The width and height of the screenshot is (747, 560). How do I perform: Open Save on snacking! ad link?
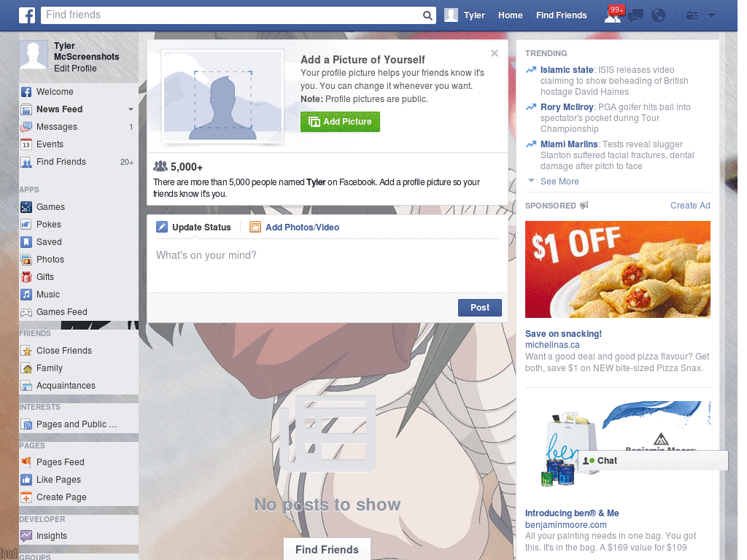point(563,334)
